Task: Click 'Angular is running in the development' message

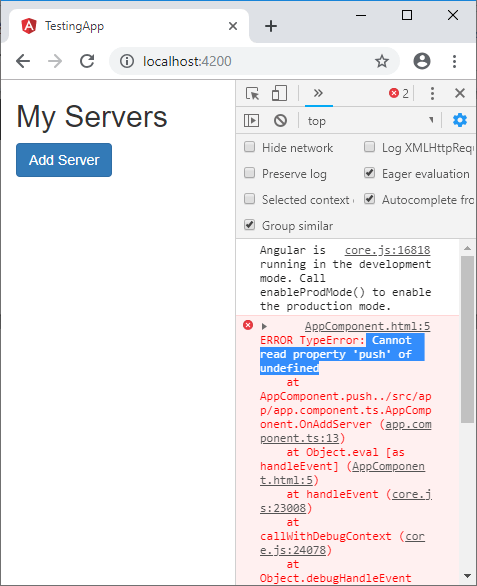Action: click(x=345, y=278)
